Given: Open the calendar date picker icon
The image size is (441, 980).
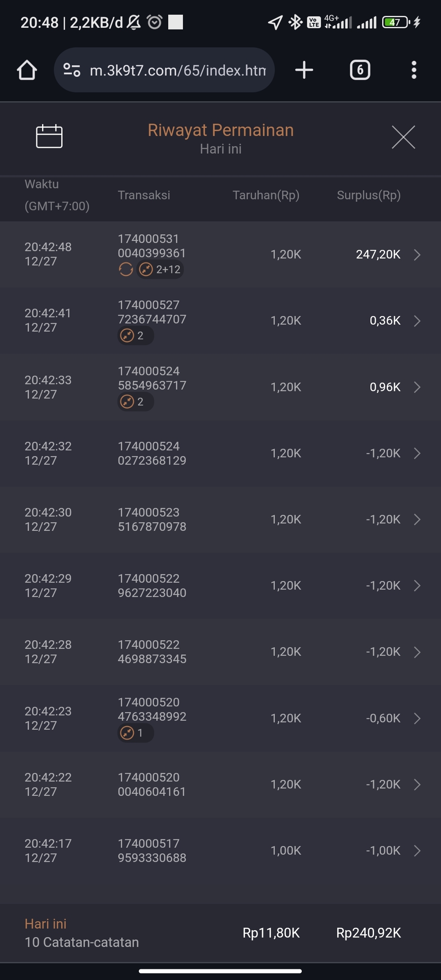Looking at the screenshot, I should point(49,136).
